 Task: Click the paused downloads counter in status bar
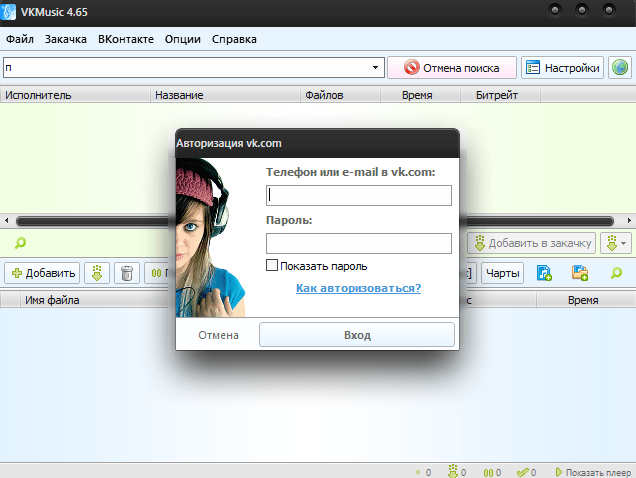coord(492,472)
